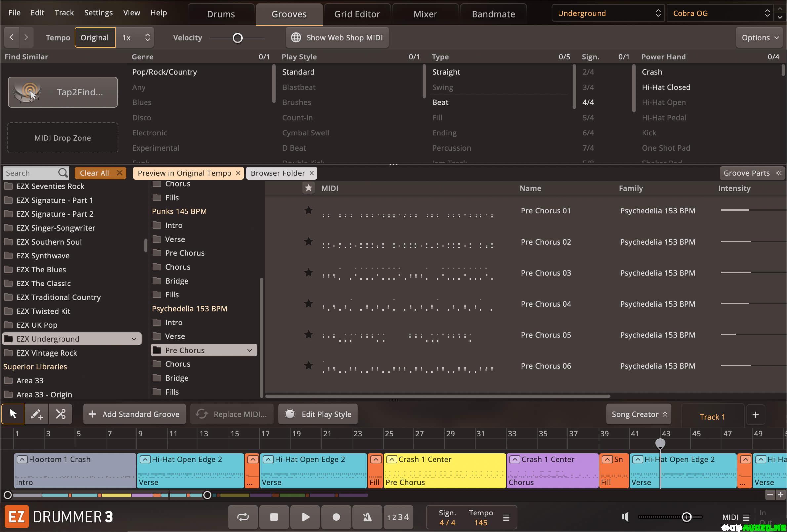
Task: Open the Sn Fill block menu
Action: click(x=607, y=459)
